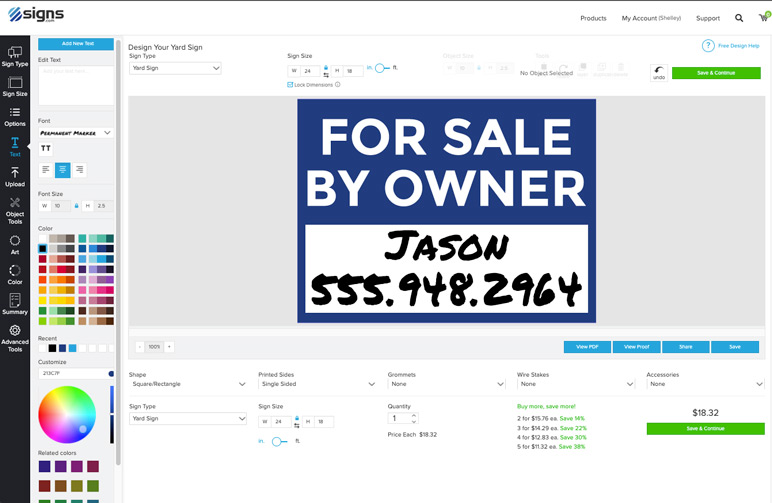The height and width of the screenshot is (503, 772).
Task: Open the shopping cart icon
Action: pyautogui.click(x=761, y=18)
